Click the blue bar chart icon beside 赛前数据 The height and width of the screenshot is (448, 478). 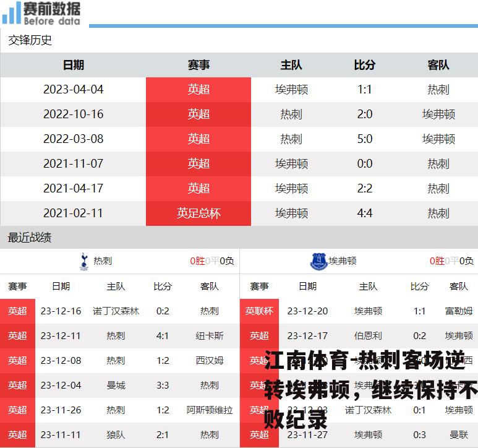click(11, 13)
